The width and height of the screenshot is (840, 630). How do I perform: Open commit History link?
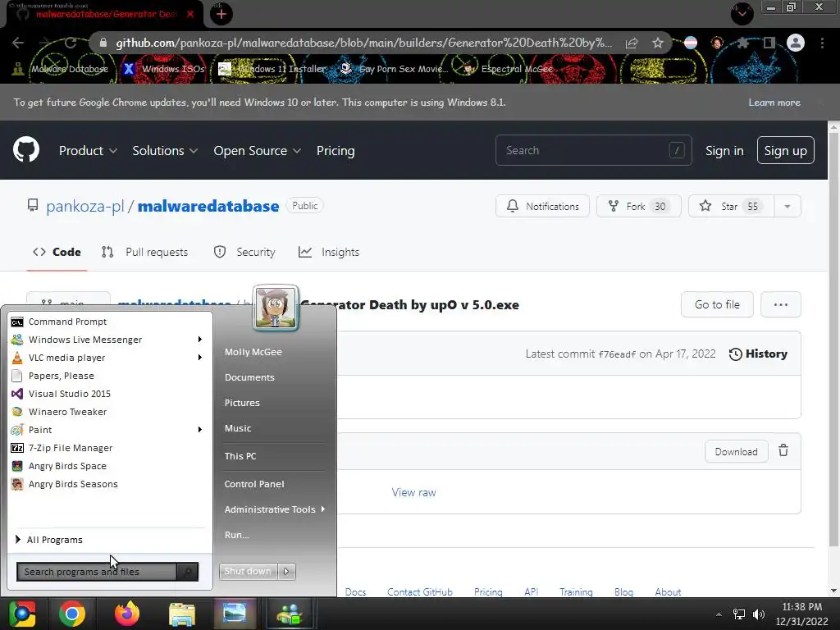pyautogui.click(x=758, y=354)
